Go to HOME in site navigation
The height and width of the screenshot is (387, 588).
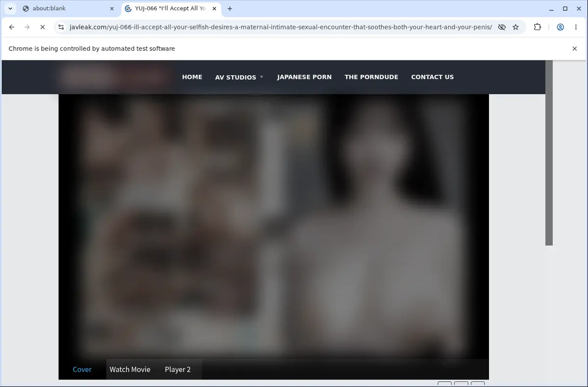tap(192, 77)
